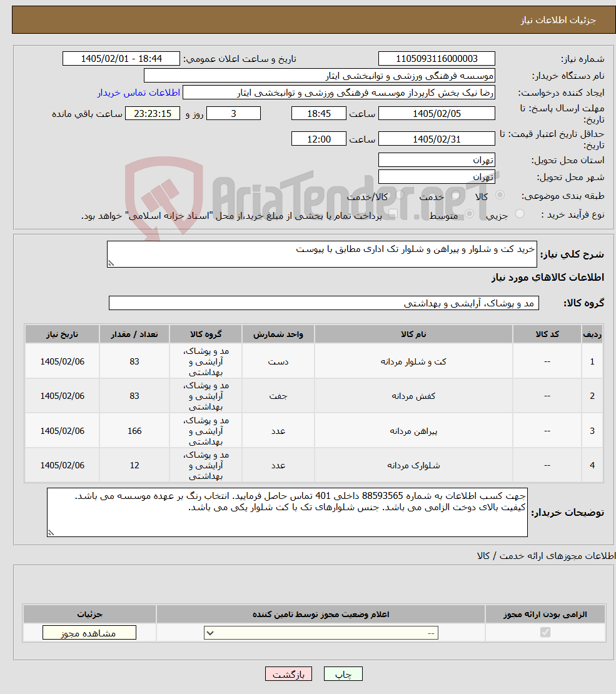Select the کالا radio button
The height and width of the screenshot is (694, 616).
pyautogui.click(x=500, y=195)
